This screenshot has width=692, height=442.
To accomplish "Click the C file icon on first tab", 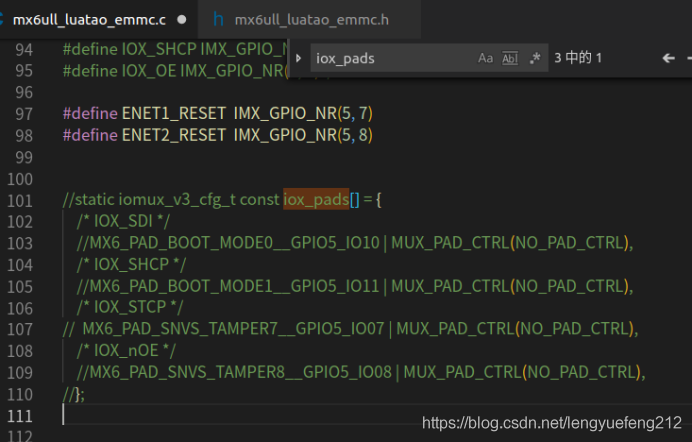I will click(x=1, y=19).
